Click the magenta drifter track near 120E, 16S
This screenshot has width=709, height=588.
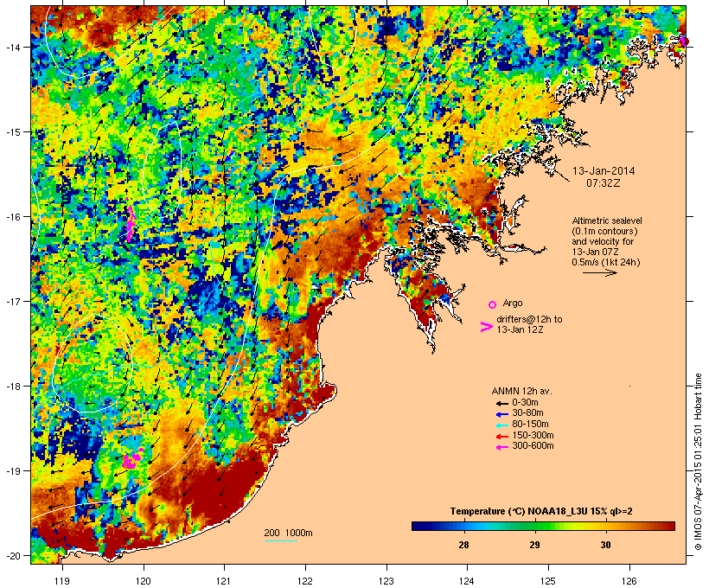131,222
